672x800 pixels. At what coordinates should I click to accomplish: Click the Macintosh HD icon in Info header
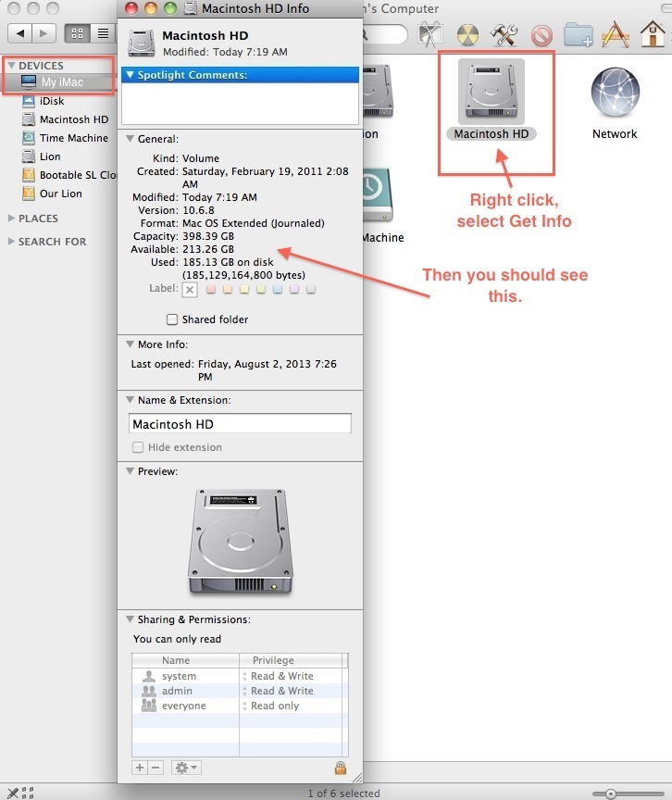point(142,43)
